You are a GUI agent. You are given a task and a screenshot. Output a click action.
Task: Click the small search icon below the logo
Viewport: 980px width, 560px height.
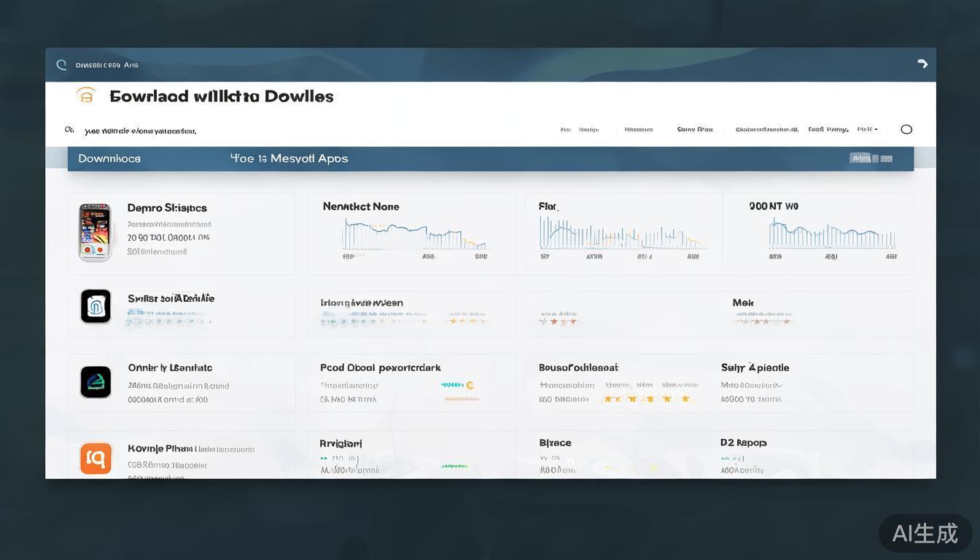pos(69,130)
